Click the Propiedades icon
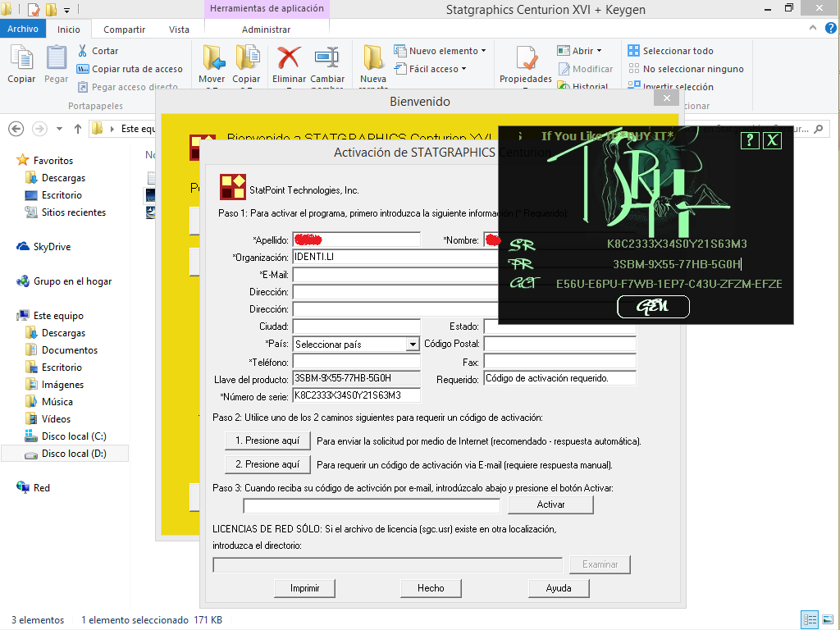This screenshot has height=630, width=840. [x=526, y=57]
